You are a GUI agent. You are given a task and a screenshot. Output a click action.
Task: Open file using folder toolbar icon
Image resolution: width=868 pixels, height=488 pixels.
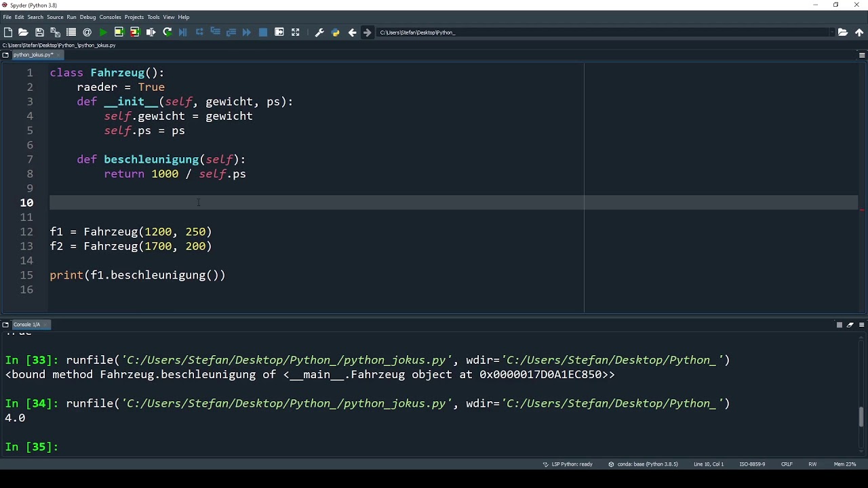(23, 33)
